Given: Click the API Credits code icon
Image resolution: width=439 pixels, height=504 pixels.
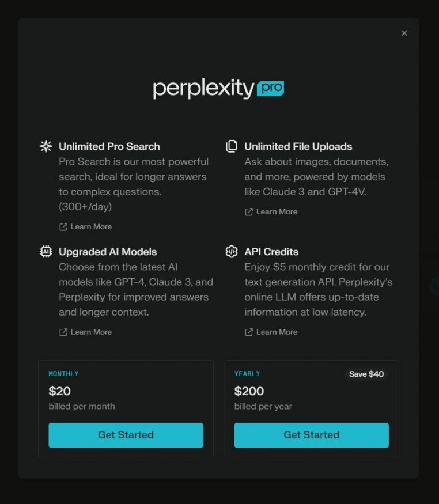Looking at the screenshot, I should click(232, 252).
